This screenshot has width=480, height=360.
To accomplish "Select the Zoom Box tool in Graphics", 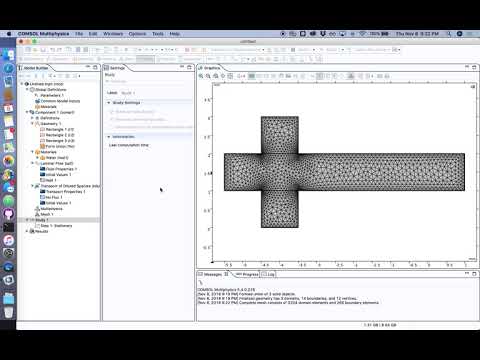I will pos(216,76).
